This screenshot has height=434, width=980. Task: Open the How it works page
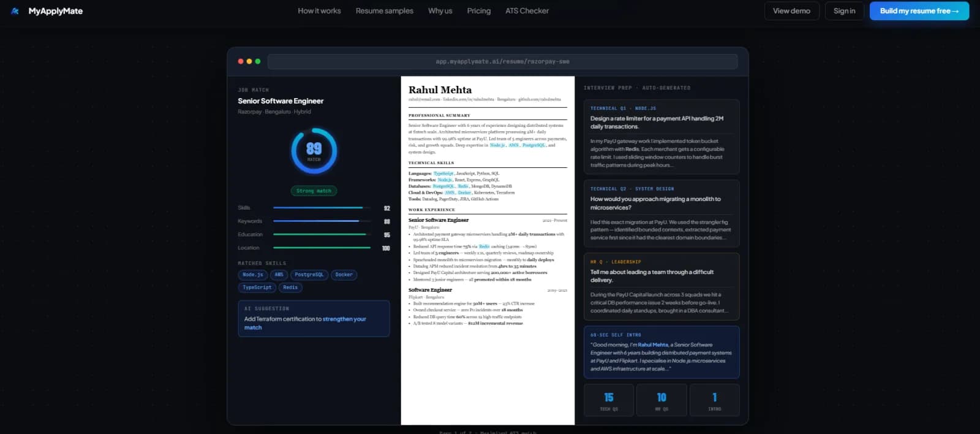pos(319,11)
